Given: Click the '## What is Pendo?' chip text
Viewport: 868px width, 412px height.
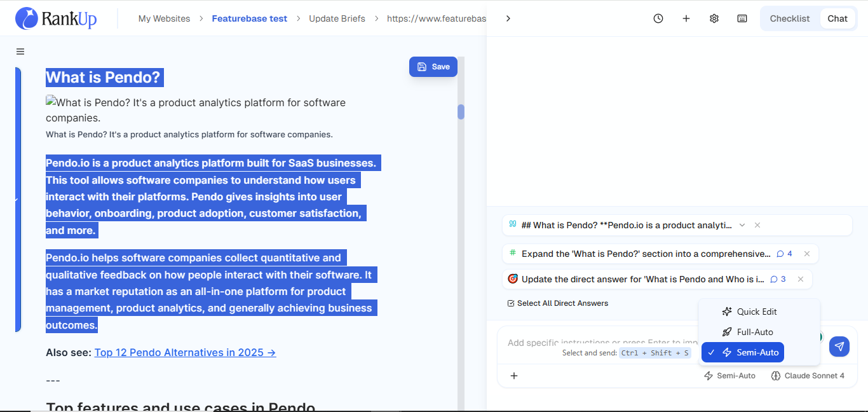Looking at the screenshot, I should pos(627,225).
